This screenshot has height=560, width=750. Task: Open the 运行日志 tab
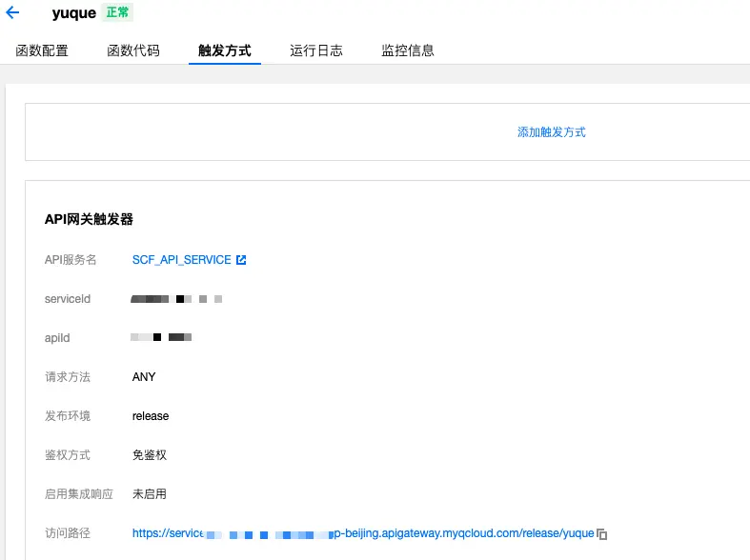(x=316, y=50)
